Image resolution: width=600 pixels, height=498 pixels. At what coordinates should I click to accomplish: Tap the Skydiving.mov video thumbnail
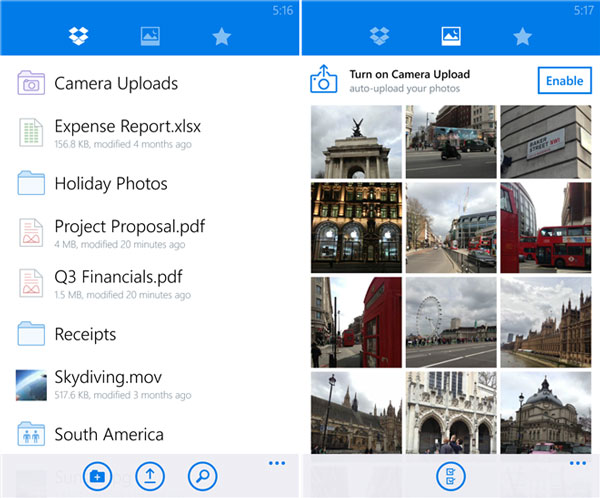[x=31, y=385]
